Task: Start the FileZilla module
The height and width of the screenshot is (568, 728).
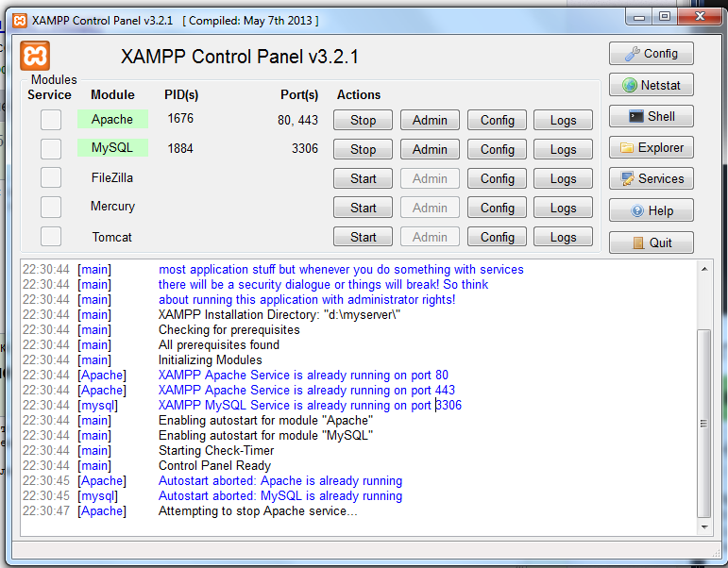Action: pos(364,178)
